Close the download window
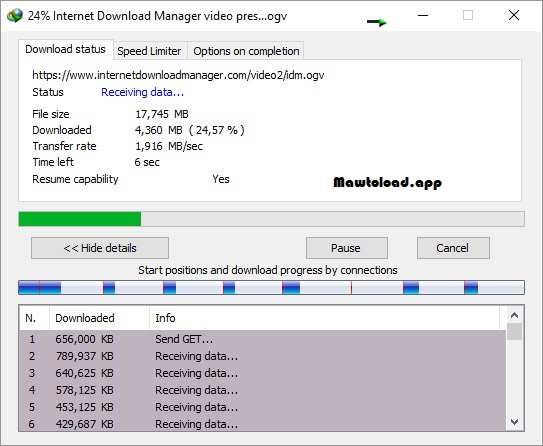The height and width of the screenshot is (446, 543). point(514,15)
